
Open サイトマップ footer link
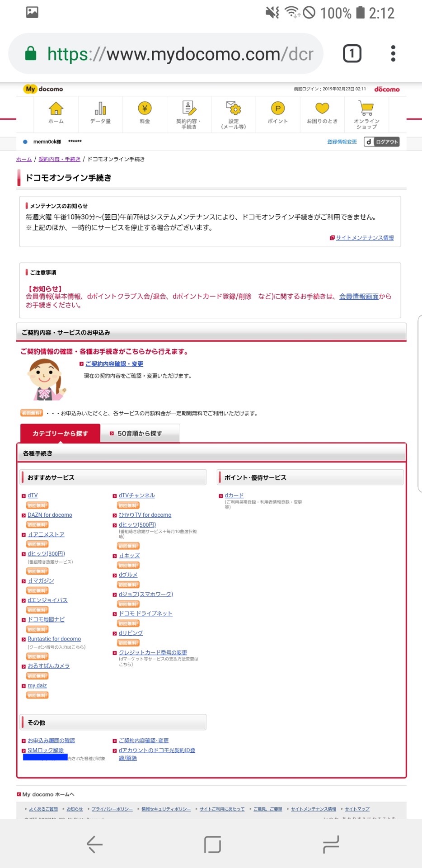pyautogui.click(x=357, y=809)
